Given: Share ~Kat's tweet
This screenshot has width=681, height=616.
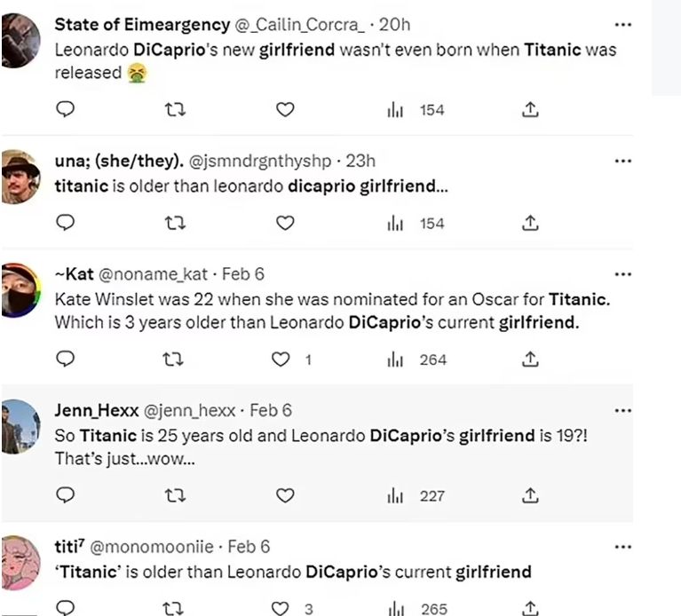Looking at the screenshot, I should 530,359.
